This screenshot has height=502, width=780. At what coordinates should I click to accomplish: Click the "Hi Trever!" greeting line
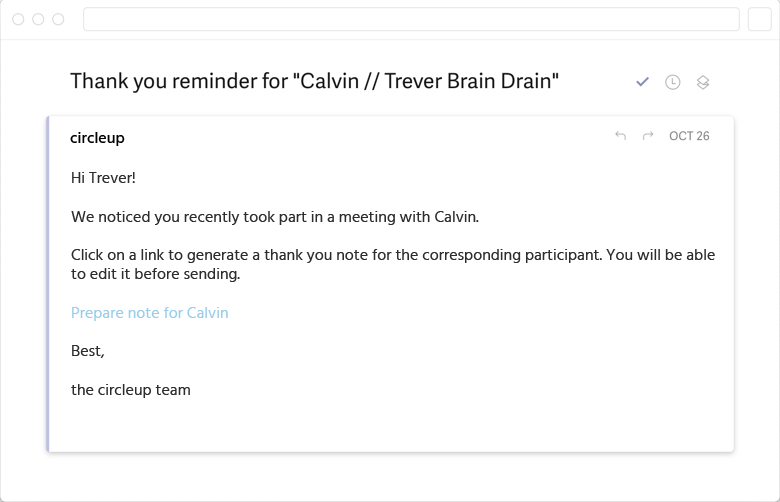[103, 178]
